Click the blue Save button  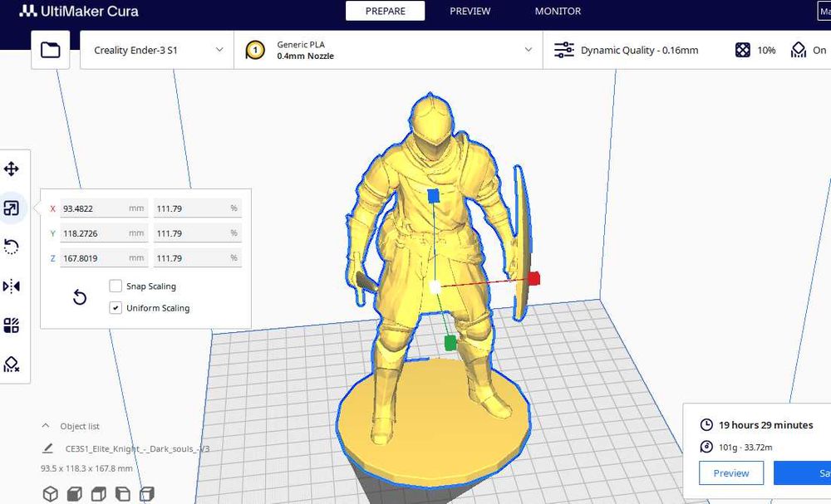(x=803, y=472)
